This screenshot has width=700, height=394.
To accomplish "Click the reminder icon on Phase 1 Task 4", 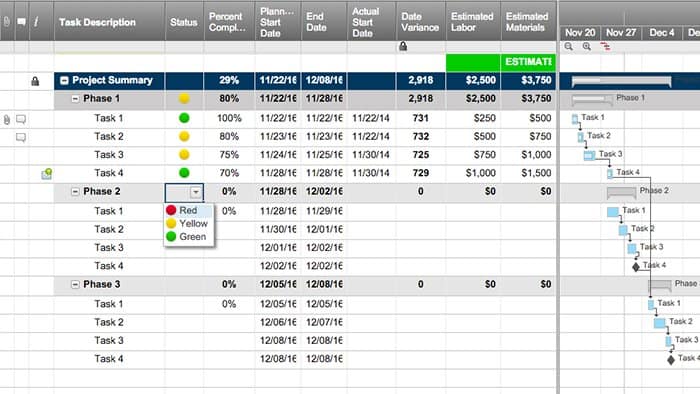I will point(46,174).
